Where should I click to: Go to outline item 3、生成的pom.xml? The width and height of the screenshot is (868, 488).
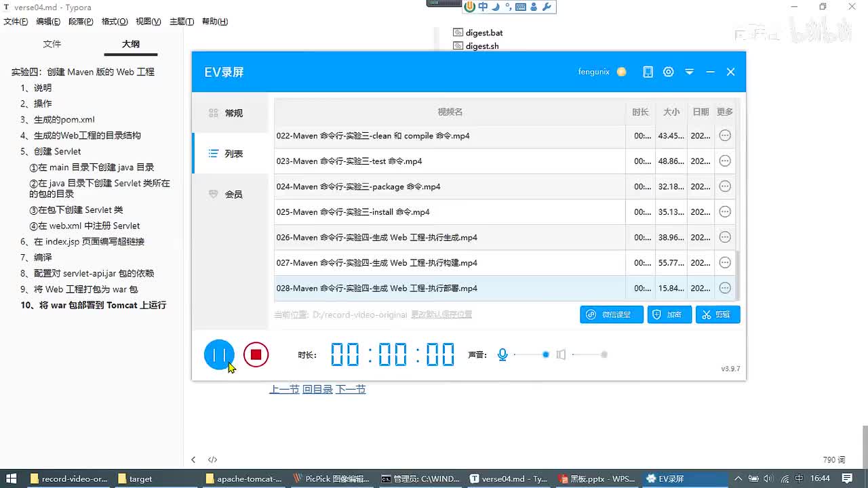58,119
